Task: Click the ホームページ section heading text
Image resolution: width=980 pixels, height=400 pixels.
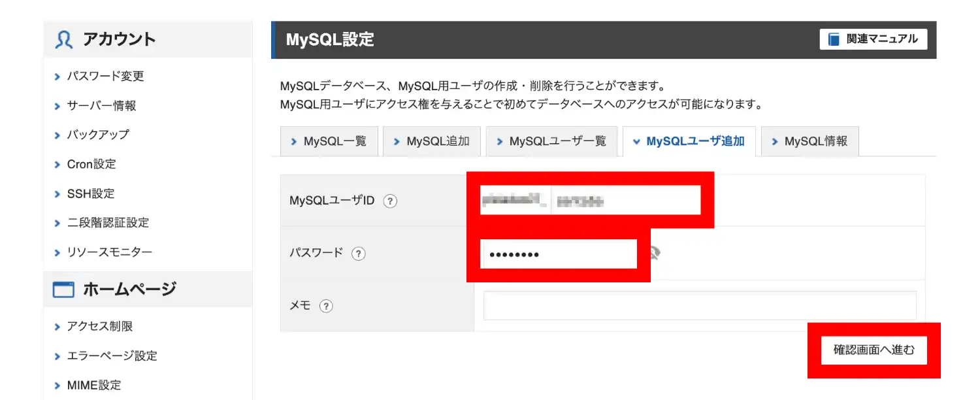Action: (x=129, y=289)
